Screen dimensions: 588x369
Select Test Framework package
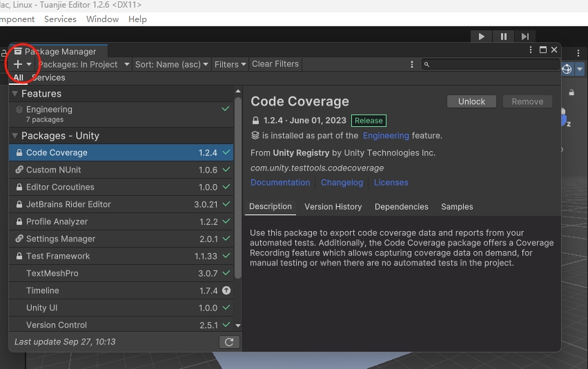click(121, 256)
